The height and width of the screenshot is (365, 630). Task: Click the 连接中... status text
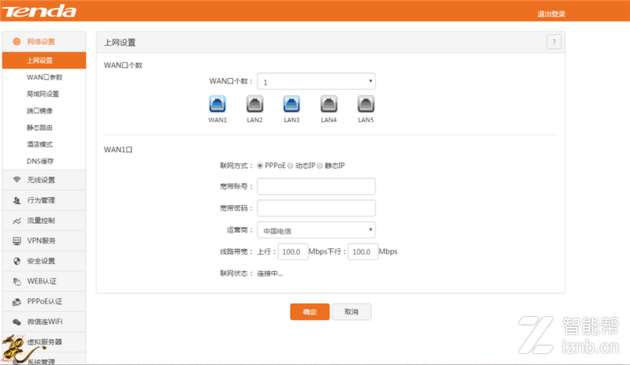(270, 273)
